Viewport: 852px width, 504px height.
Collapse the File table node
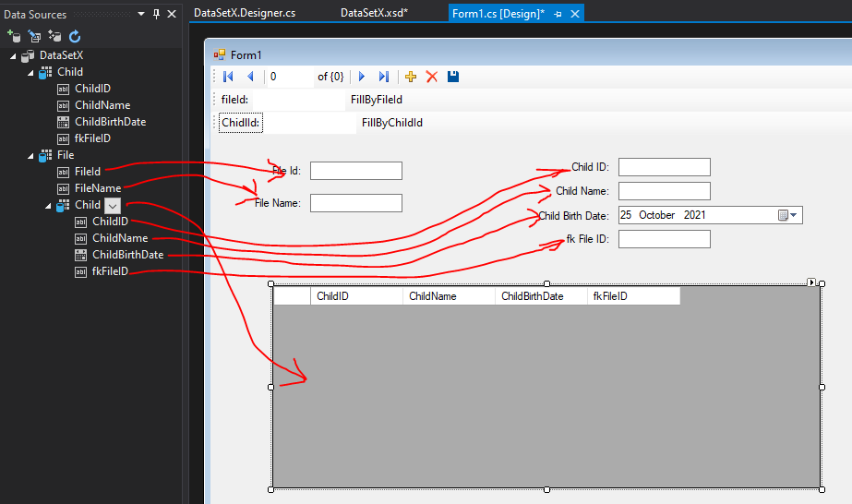pos(30,156)
